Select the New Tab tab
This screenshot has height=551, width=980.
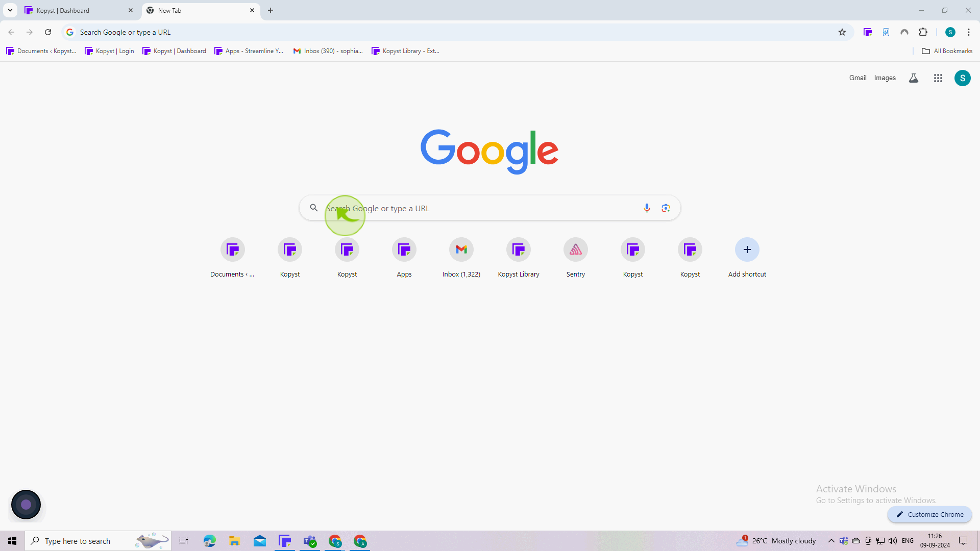coord(201,10)
